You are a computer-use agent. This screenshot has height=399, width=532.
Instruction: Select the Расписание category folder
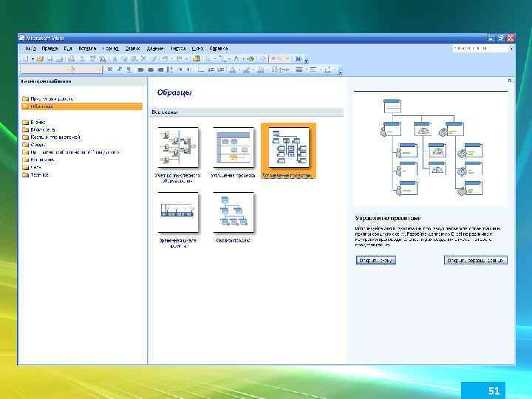tap(38, 160)
